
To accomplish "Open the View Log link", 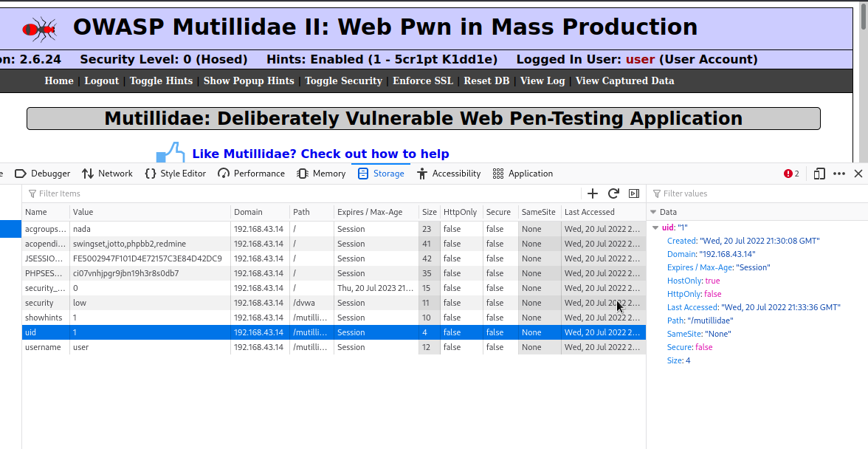I will 542,80.
